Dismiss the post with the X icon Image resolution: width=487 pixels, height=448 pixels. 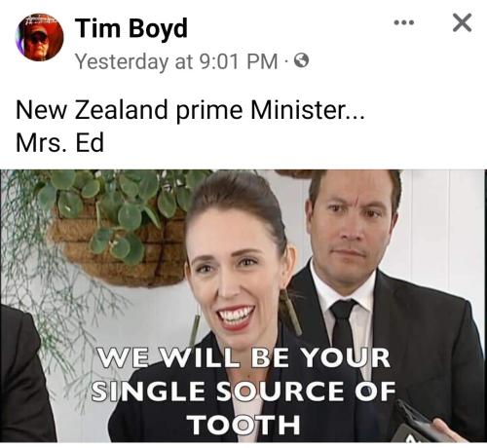click(462, 22)
